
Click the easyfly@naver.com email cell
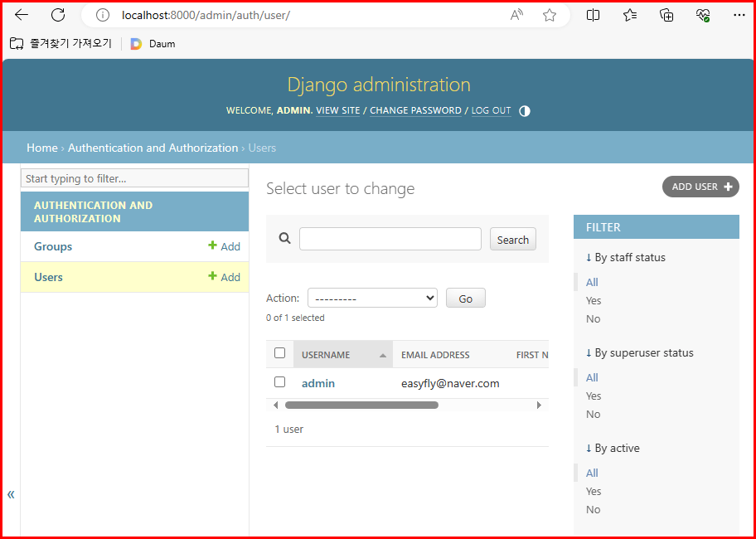coord(450,384)
